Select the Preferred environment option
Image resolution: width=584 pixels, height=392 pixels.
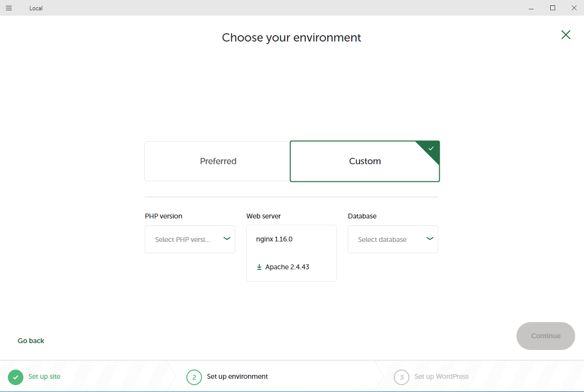(x=218, y=161)
